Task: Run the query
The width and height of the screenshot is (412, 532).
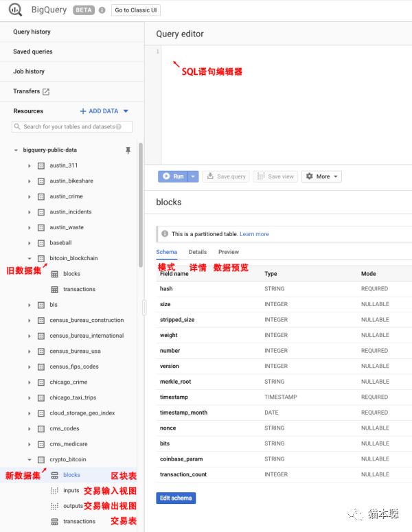Action: [173, 176]
